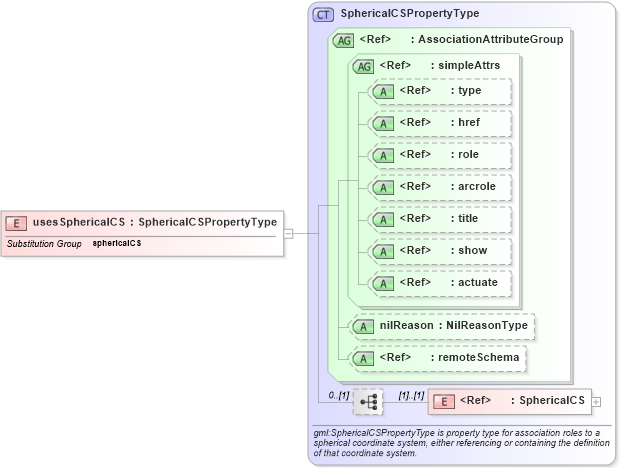Screen dimensions: 620x468
Task: Click the gml:SphericalCSPropertyType description text
Action: pos(461,443)
